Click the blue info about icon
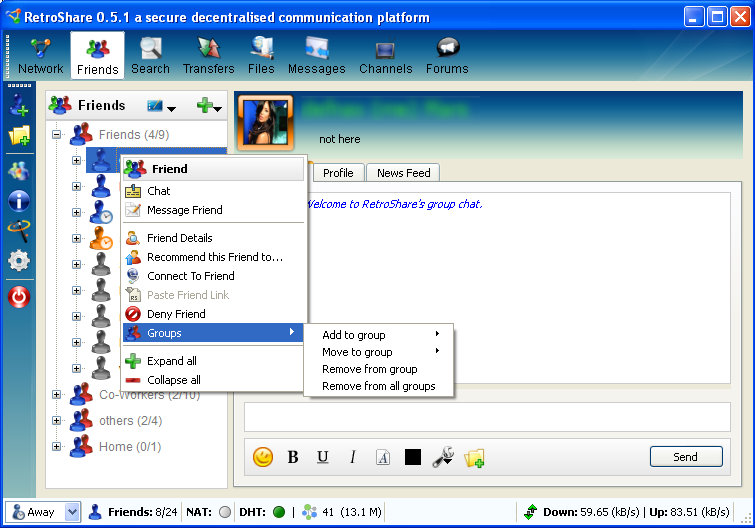The image size is (755, 528). (19, 200)
